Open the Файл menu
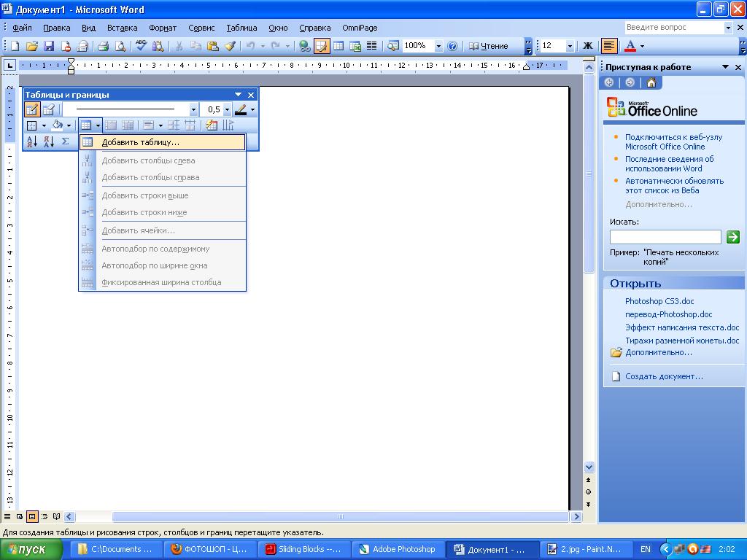The image size is (747, 560). [x=22, y=28]
